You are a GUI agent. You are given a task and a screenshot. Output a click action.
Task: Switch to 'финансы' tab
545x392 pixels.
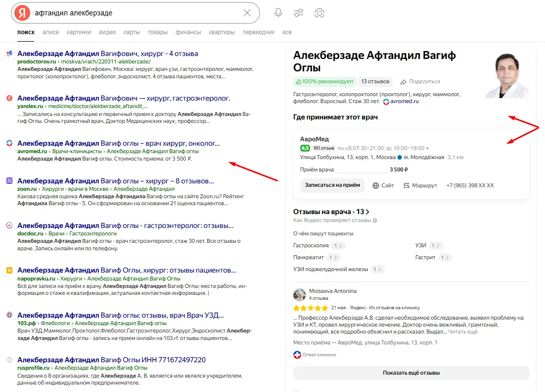188,32
